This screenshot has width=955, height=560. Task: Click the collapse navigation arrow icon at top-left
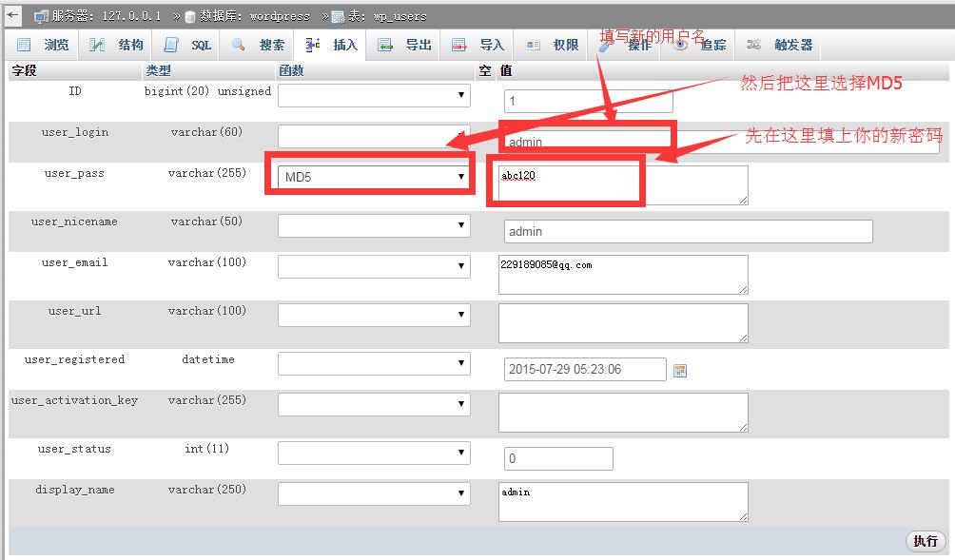(x=13, y=15)
